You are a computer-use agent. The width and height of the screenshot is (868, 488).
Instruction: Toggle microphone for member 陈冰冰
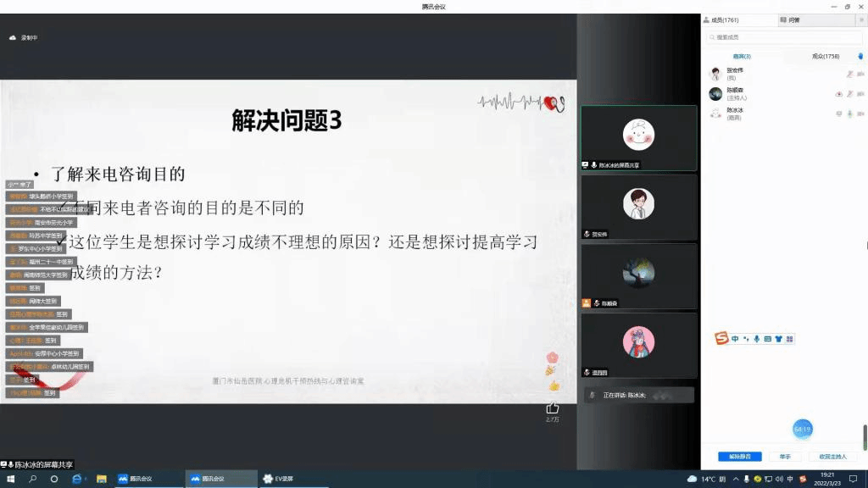click(x=849, y=113)
